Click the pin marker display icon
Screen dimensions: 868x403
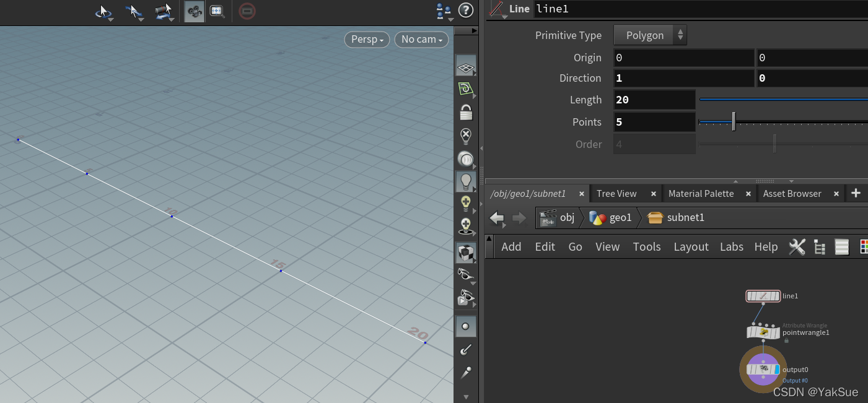click(x=466, y=372)
